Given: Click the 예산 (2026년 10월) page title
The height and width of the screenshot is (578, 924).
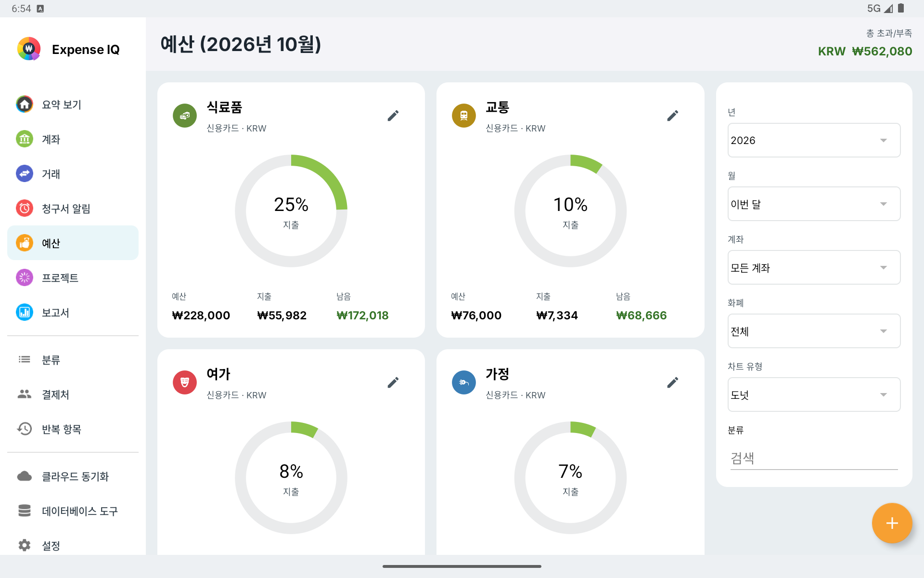Looking at the screenshot, I should [x=241, y=44].
